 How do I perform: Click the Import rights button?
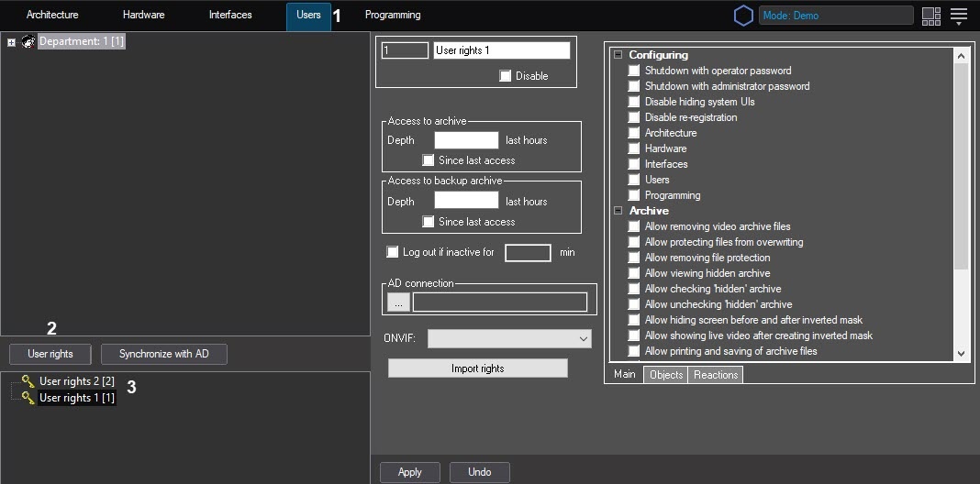tap(477, 368)
